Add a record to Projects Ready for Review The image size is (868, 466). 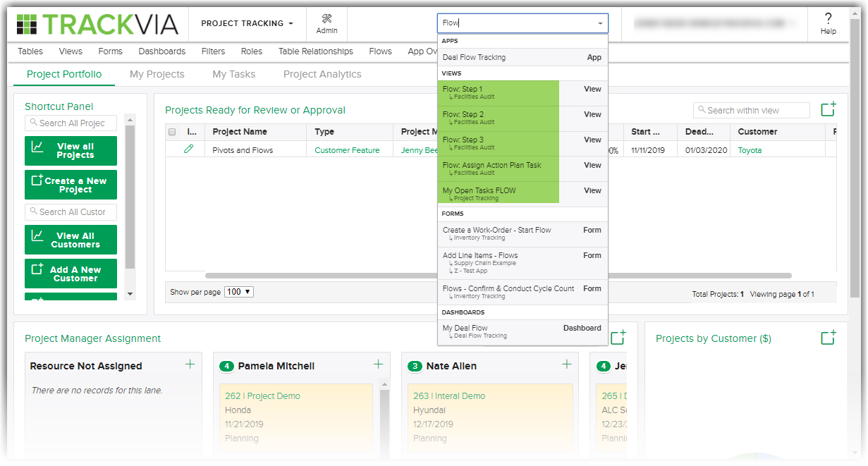coord(828,109)
